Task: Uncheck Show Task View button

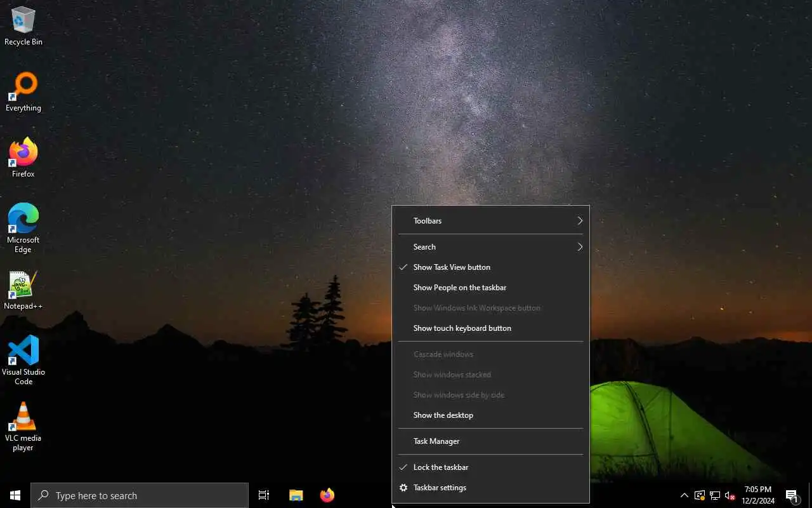Action: (491, 267)
